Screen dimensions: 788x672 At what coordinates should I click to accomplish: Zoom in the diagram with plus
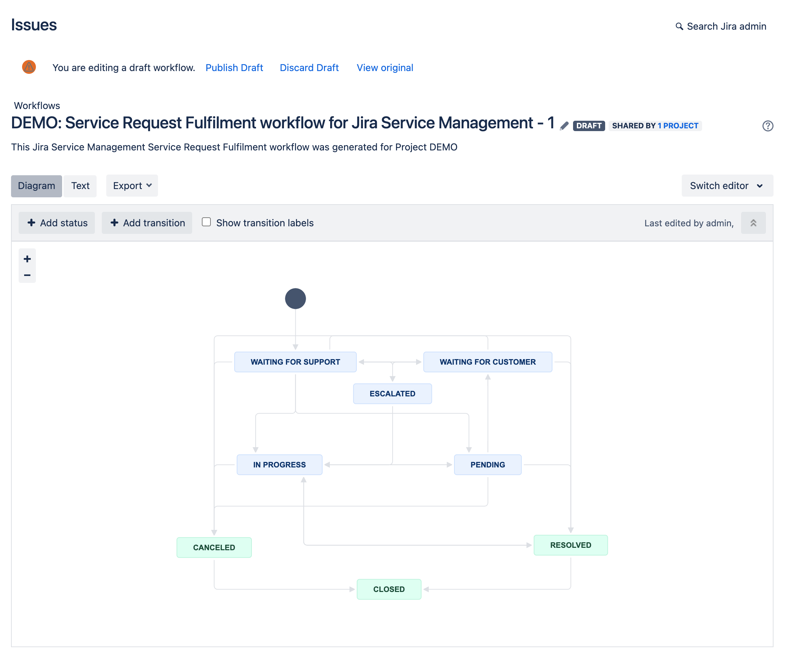click(x=27, y=259)
